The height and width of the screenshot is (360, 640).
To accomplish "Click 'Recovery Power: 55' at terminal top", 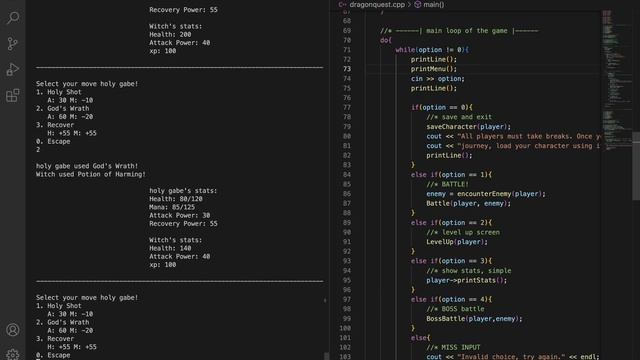I will [x=183, y=10].
